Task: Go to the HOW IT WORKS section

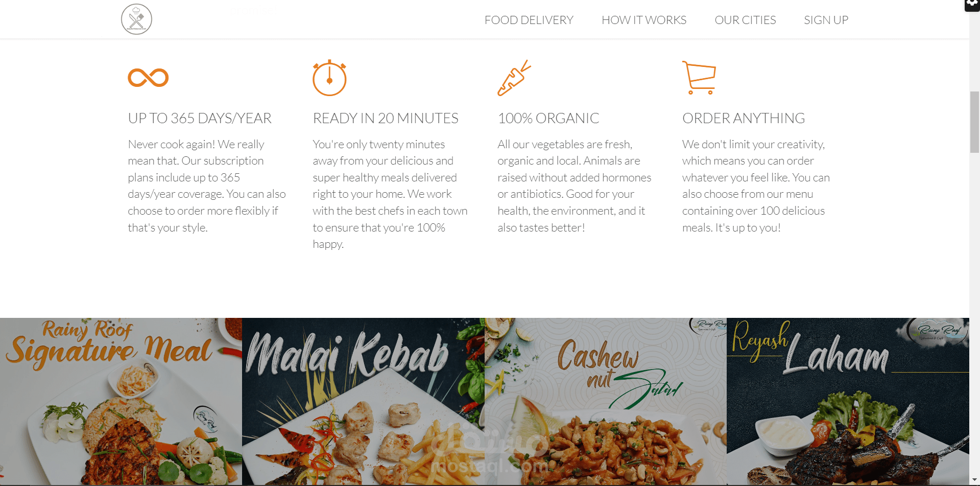Action: (643, 20)
